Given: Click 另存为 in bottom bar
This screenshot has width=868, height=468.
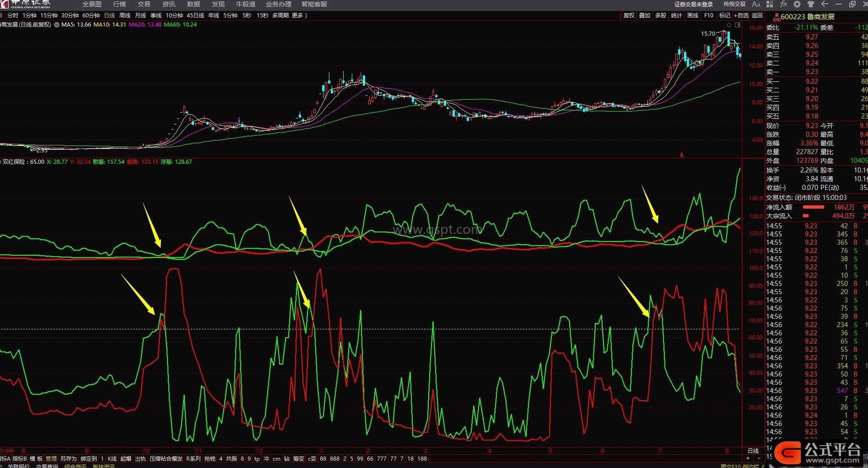Looking at the screenshot, I should (69, 458).
